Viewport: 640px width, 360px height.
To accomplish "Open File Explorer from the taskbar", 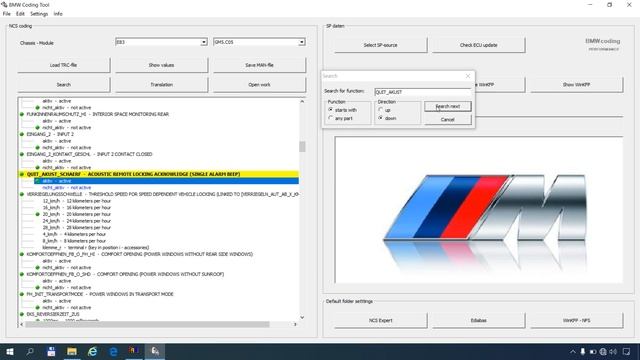I will coord(72,351).
